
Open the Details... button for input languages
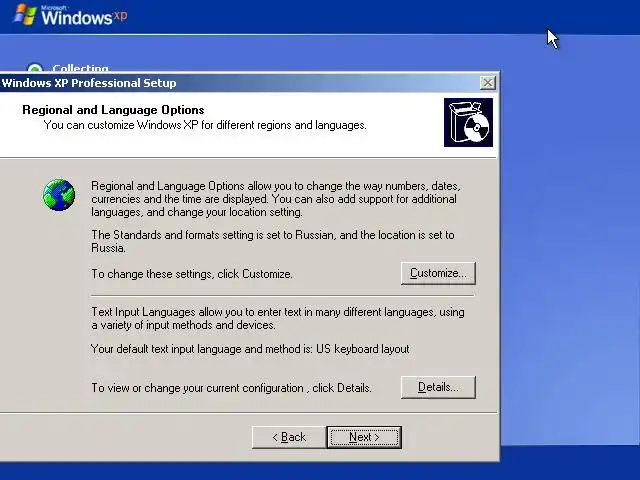(438, 387)
